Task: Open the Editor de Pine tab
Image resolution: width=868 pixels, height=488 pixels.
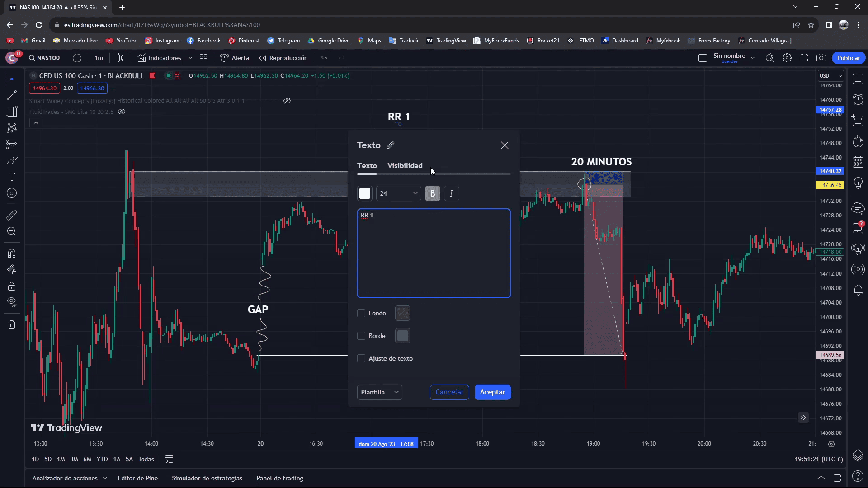Action: [x=137, y=478]
